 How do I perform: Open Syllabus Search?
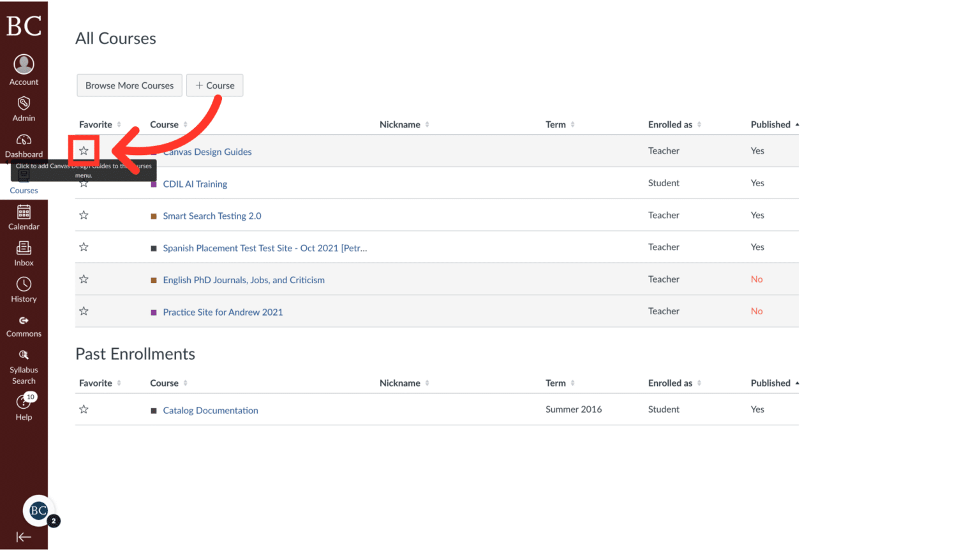click(x=24, y=367)
